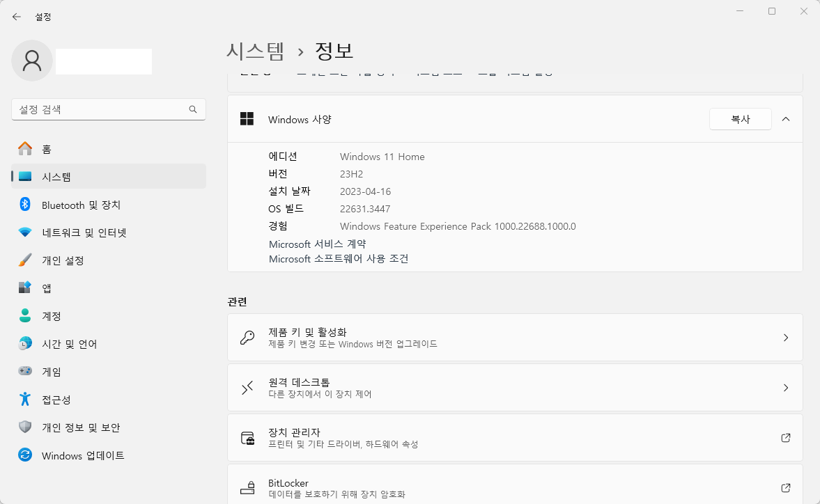Open 게임 settings
This screenshot has height=504, width=820.
point(108,371)
